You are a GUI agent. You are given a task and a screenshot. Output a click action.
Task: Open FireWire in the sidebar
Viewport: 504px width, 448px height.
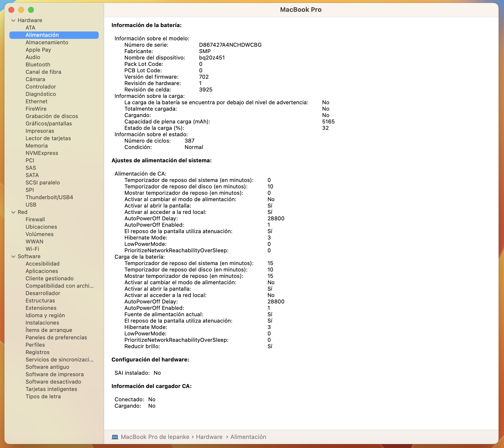point(36,109)
